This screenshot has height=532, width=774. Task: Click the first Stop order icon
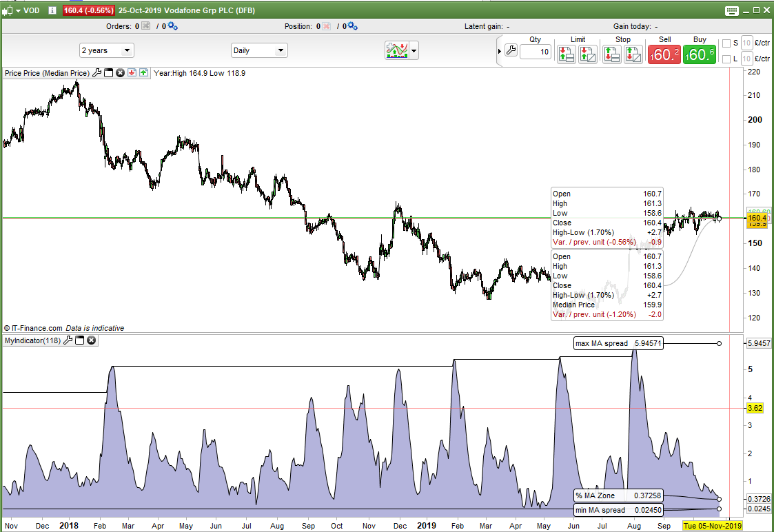612,54
